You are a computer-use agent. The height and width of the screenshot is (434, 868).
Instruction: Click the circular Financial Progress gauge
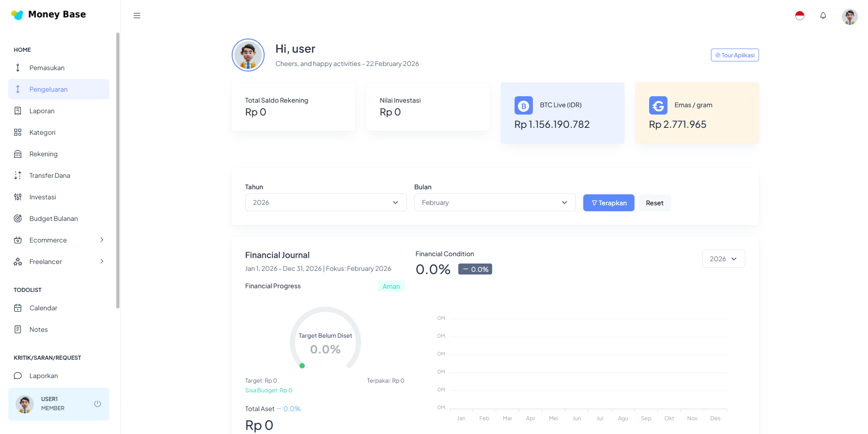(325, 341)
